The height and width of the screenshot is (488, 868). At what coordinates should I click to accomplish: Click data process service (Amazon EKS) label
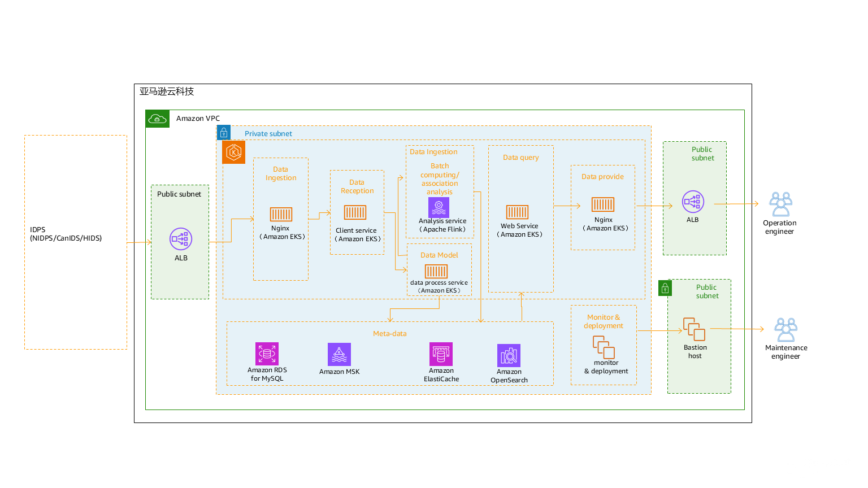439,286
